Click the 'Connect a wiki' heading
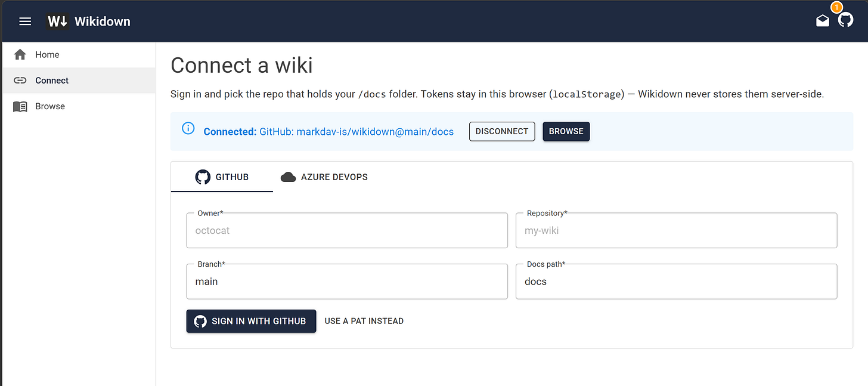868x386 pixels. [241, 65]
